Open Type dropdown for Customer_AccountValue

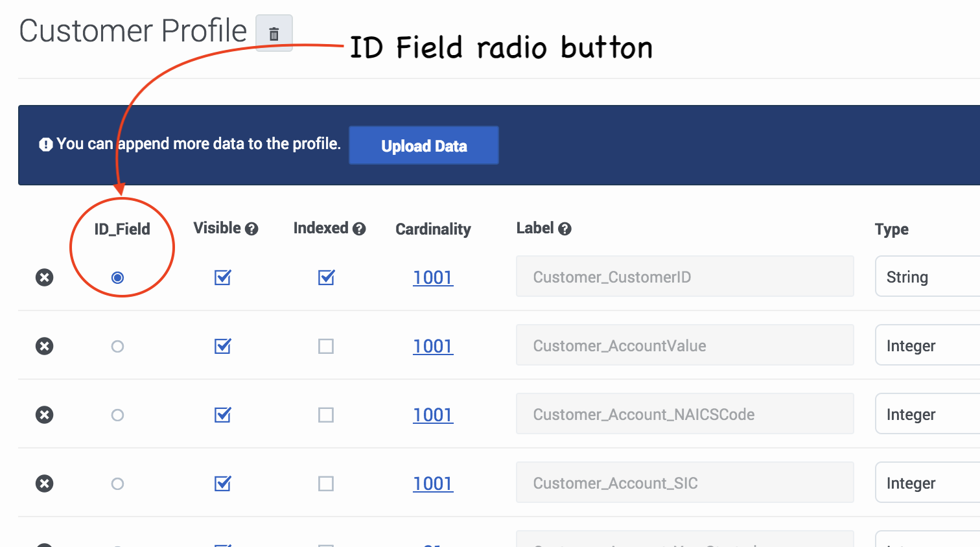pyautogui.click(x=927, y=345)
